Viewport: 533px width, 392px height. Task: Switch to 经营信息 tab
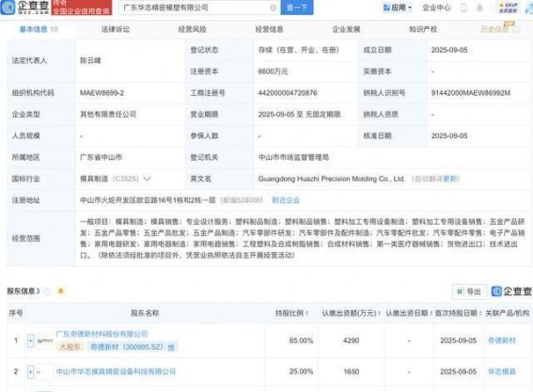click(x=269, y=29)
